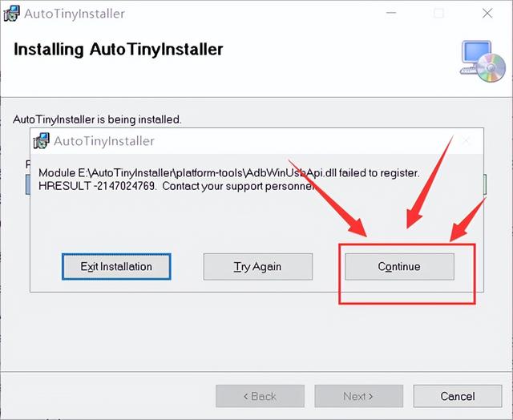The width and height of the screenshot is (513, 420).
Task: Close the error message dialog
Action: click(466, 142)
